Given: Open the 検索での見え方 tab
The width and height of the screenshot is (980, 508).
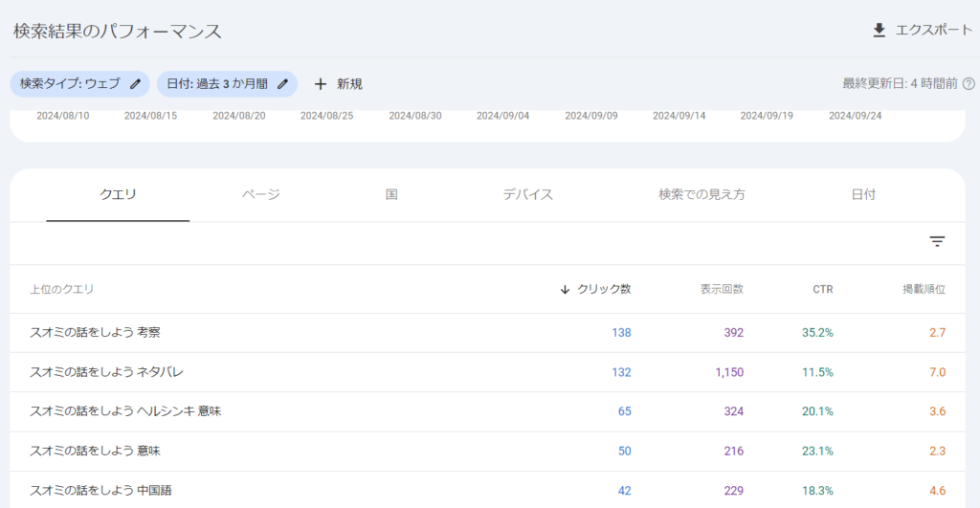Looking at the screenshot, I should (x=702, y=195).
